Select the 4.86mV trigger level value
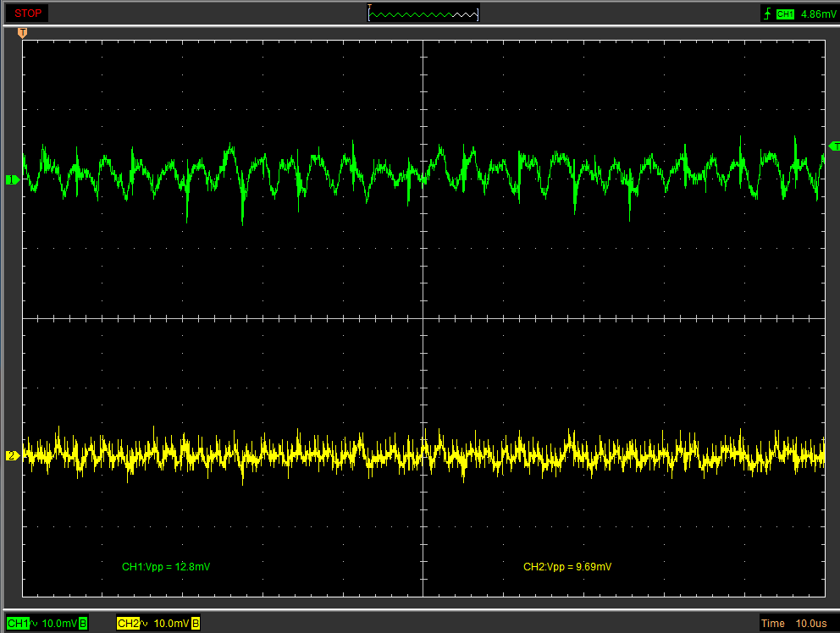The width and height of the screenshot is (840, 633). pos(817,14)
